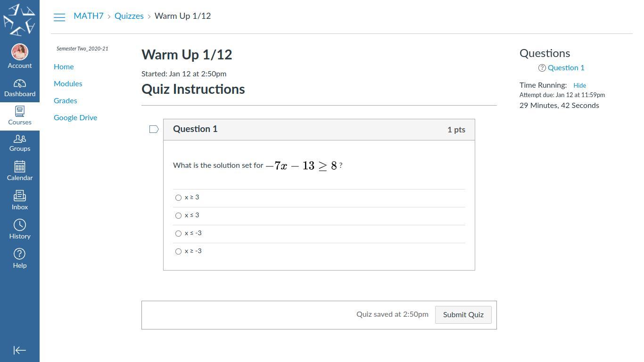Viewport: 644px width, 362px height.
Task: Open the Groups icon in sidebar
Action: (x=20, y=139)
